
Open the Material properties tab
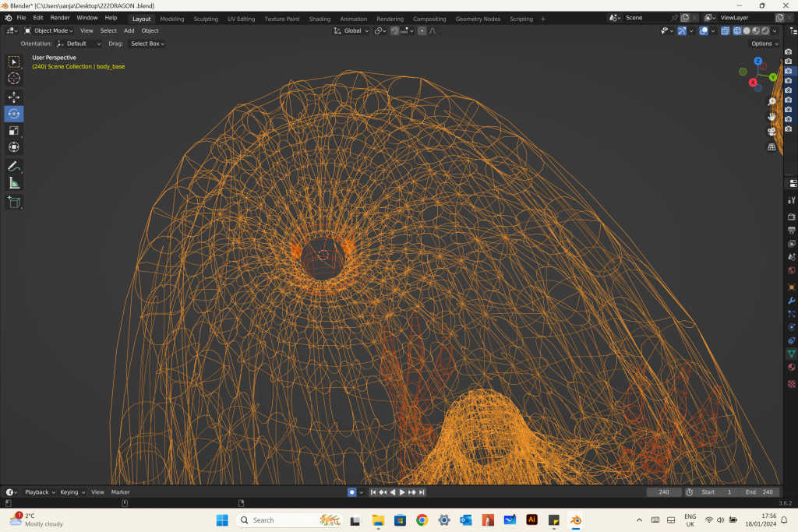(792, 367)
